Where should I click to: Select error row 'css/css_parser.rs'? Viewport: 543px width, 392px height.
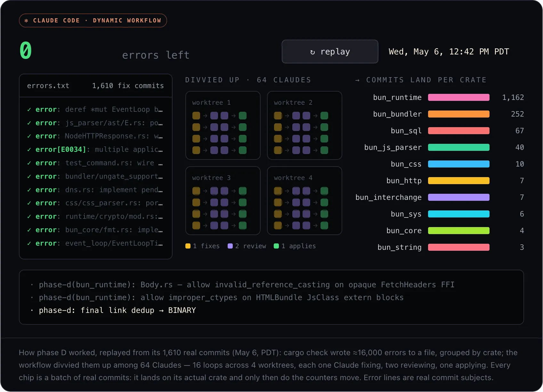click(95, 203)
